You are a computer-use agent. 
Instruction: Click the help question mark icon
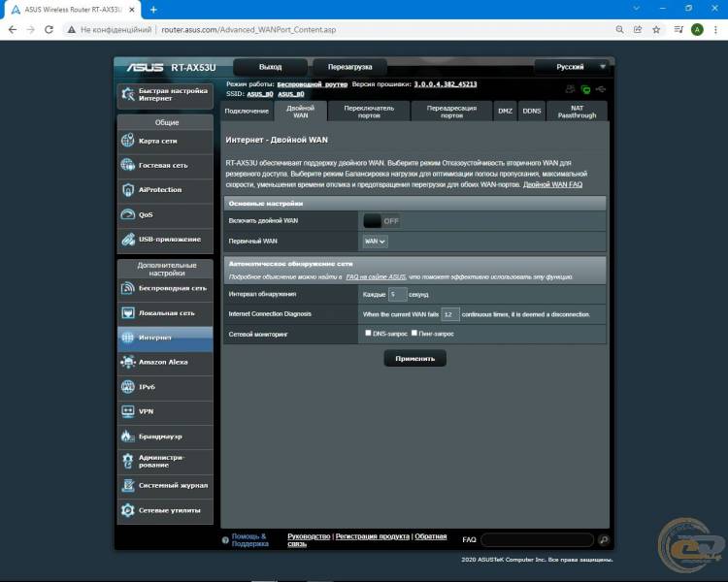point(225,540)
